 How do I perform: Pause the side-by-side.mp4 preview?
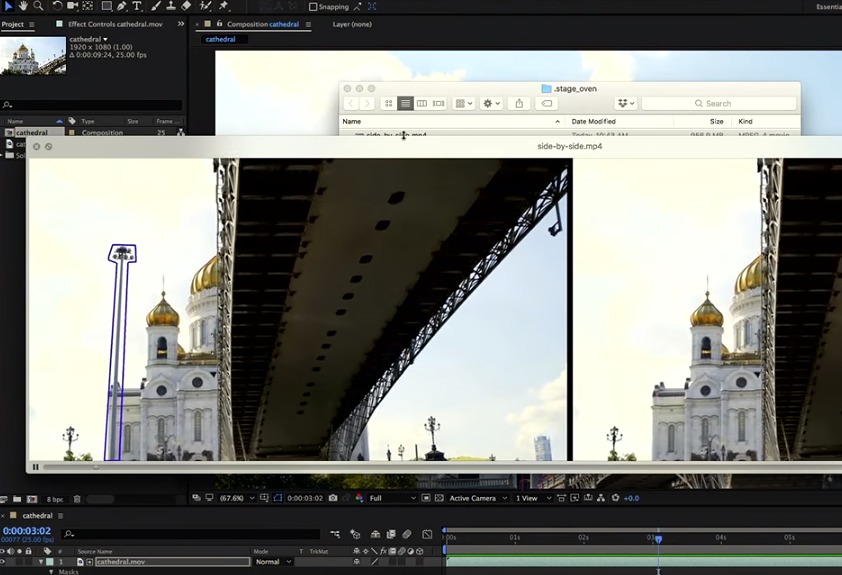[35, 467]
